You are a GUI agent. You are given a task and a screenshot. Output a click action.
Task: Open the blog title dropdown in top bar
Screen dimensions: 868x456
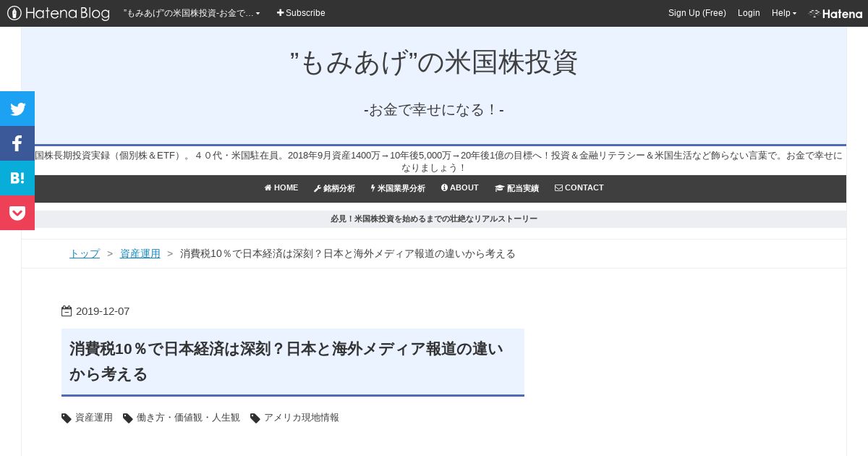pyautogui.click(x=192, y=13)
